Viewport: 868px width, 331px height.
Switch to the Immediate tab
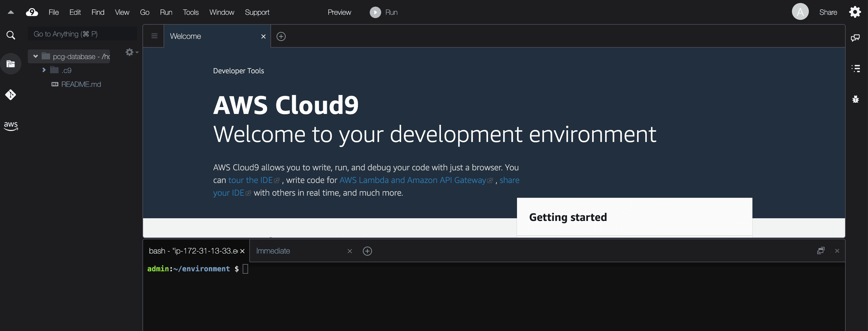coord(273,251)
